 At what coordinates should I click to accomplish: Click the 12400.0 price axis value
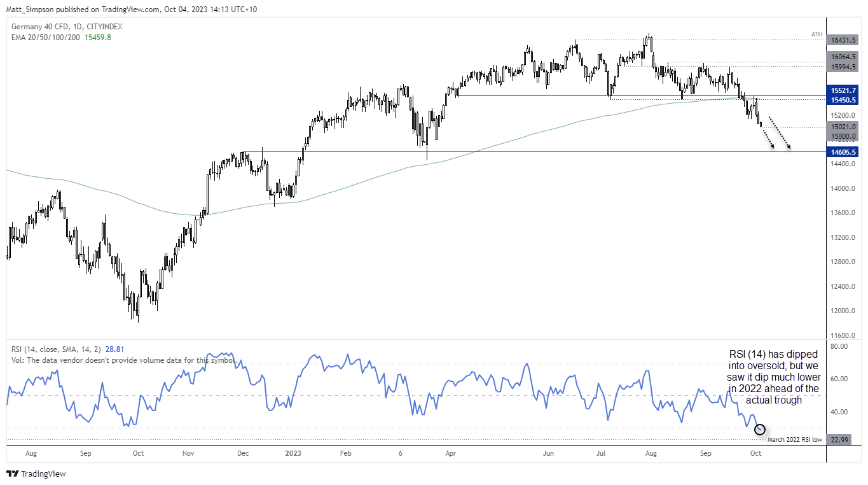[x=844, y=286]
